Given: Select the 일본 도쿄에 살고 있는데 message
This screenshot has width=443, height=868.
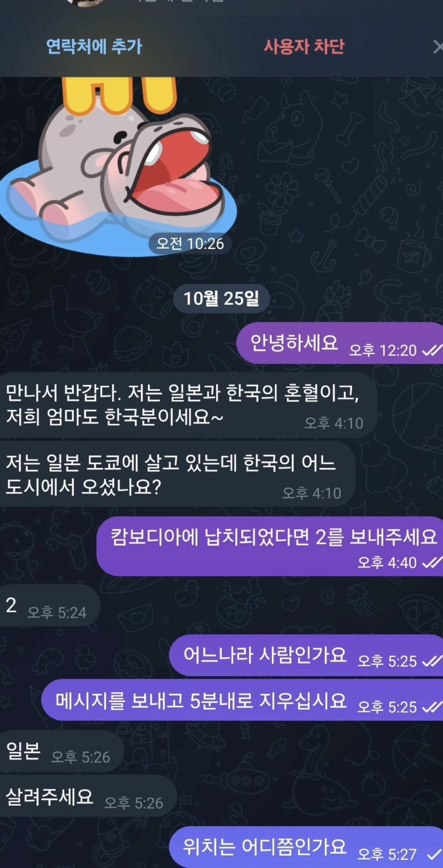Looking at the screenshot, I should [177, 474].
